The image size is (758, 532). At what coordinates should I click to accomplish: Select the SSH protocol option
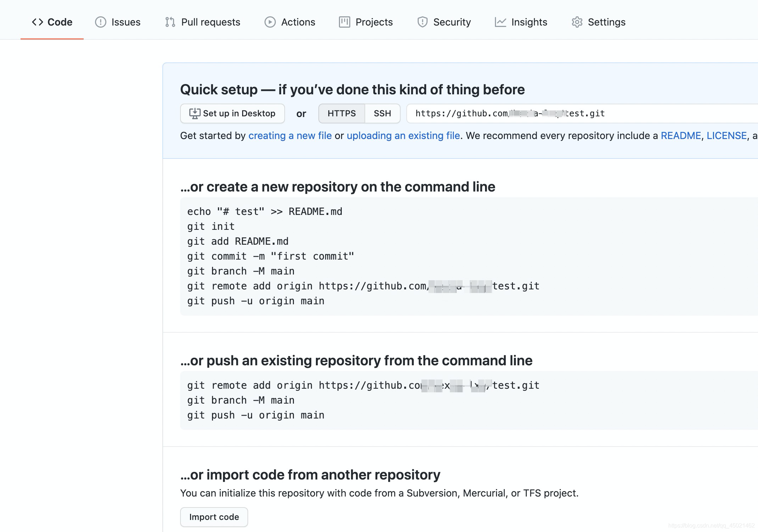(x=383, y=113)
